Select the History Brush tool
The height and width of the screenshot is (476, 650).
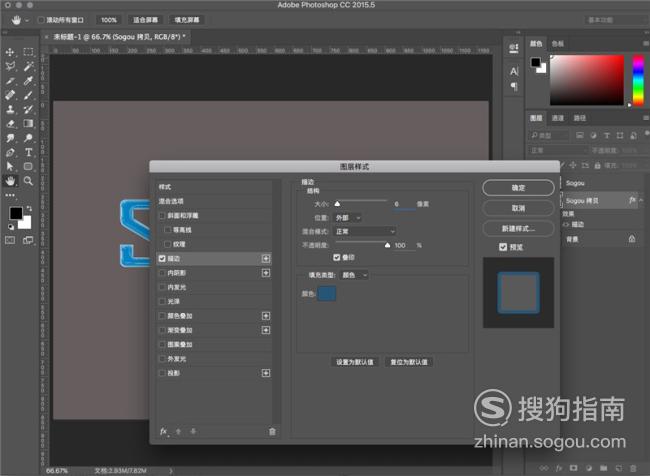(28, 109)
